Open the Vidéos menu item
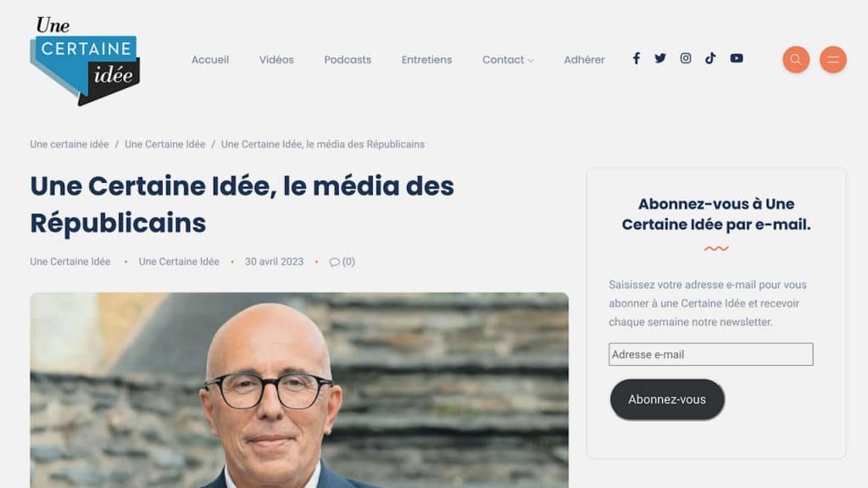Screen dimensions: 868x488 (x=276, y=60)
